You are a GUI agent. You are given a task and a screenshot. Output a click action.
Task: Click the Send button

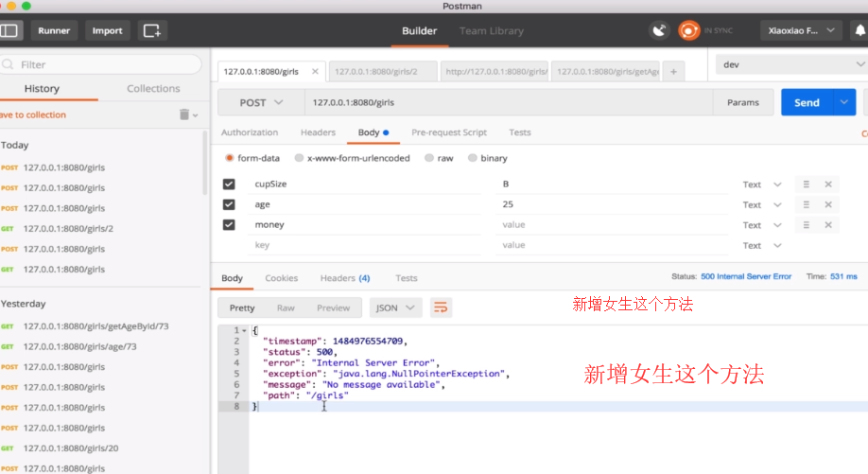807,102
